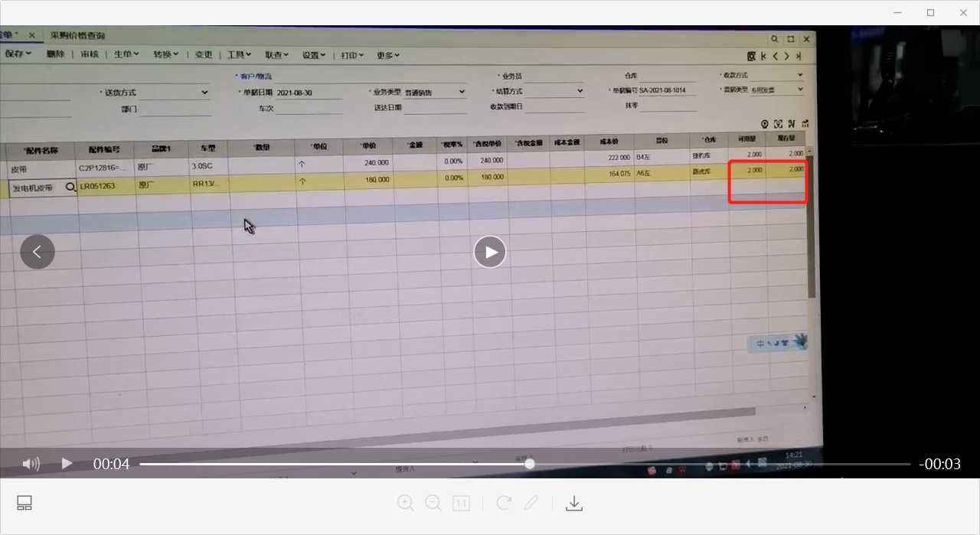The height and width of the screenshot is (535, 980).
Task: Show the thumbnail strip icon at bottom left
Action: coord(24,503)
